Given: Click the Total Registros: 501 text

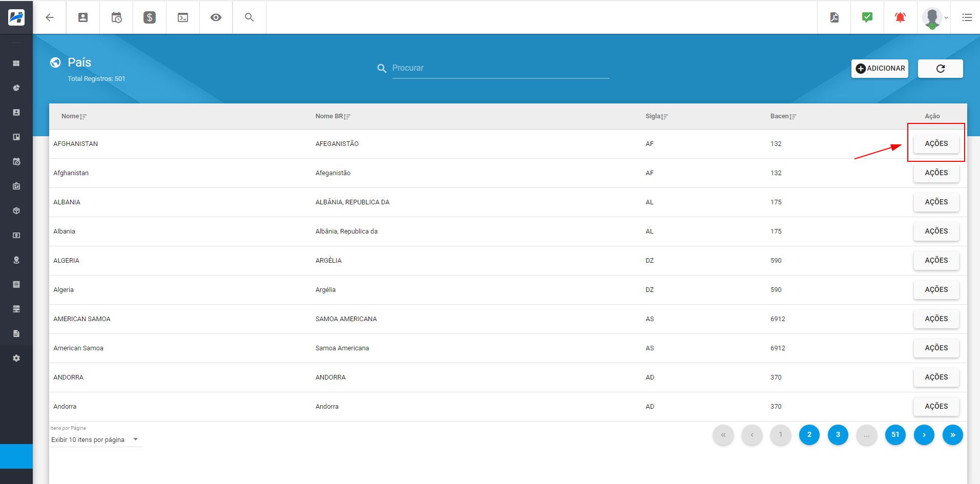Looking at the screenshot, I should (96, 79).
